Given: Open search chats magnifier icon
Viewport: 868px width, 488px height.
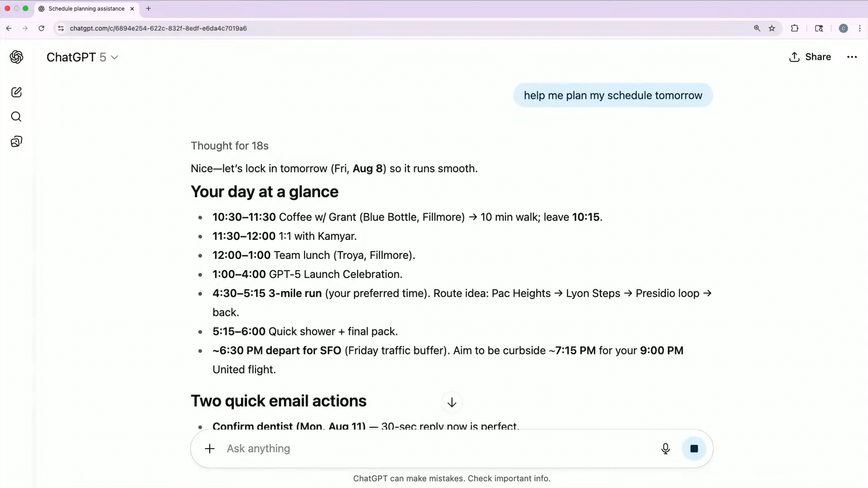Looking at the screenshot, I should coord(16,117).
